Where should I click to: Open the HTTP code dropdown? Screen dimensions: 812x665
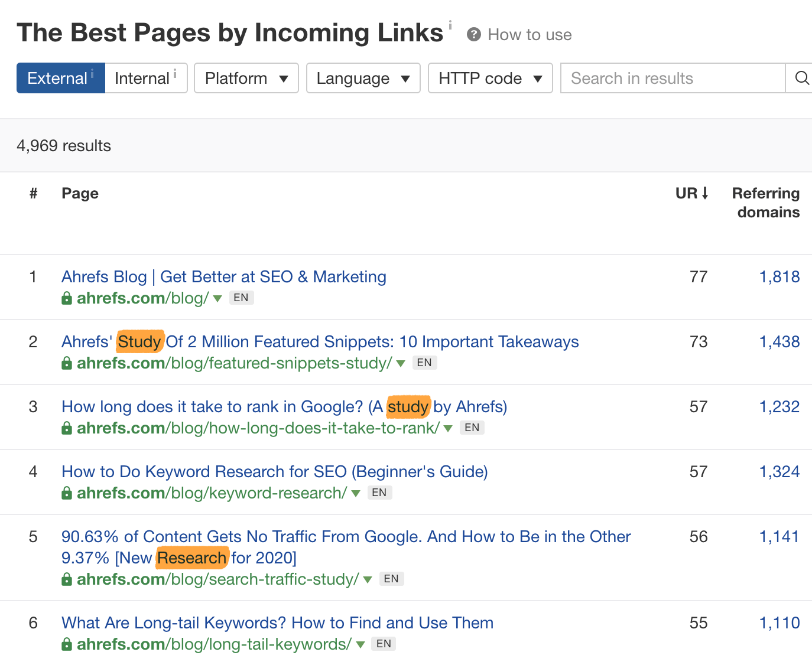(x=490, y=78)
